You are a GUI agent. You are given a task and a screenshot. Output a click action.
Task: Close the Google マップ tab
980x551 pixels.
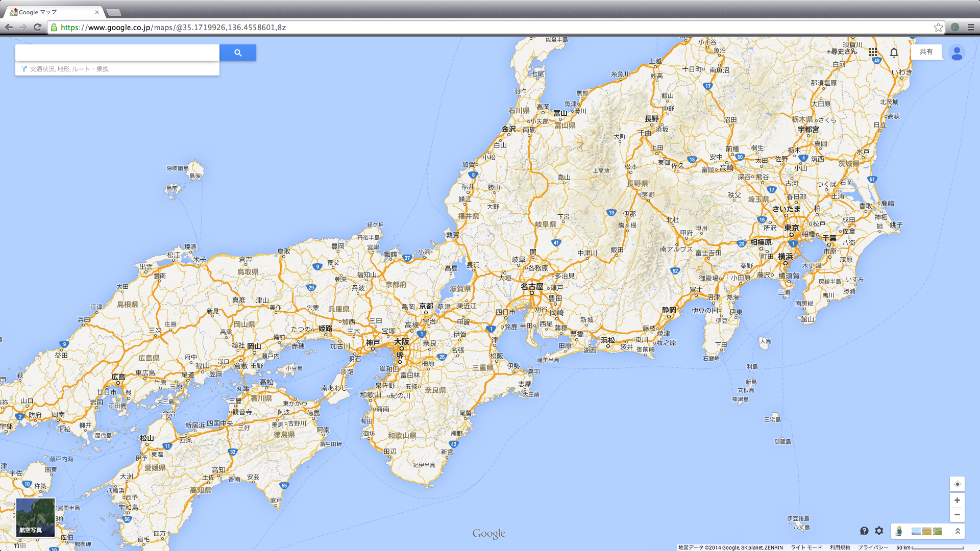coord(97,12)
